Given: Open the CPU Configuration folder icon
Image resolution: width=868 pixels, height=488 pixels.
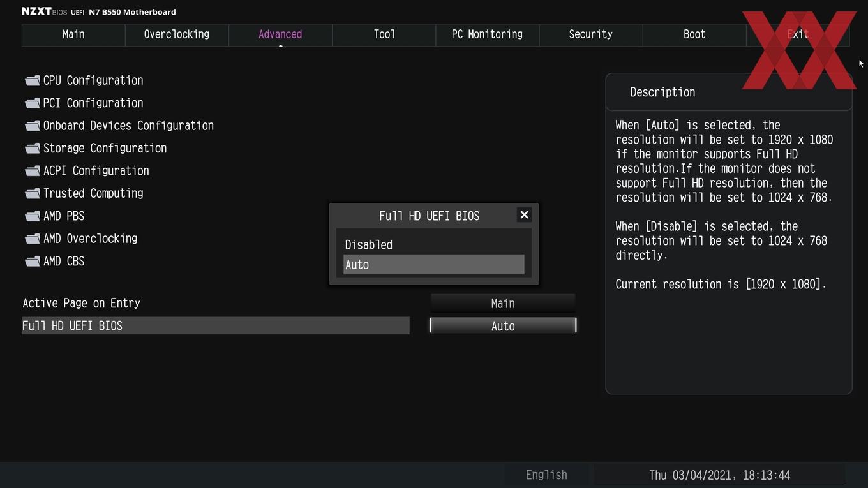Looking at the screenshot, I should pos(33,80).
